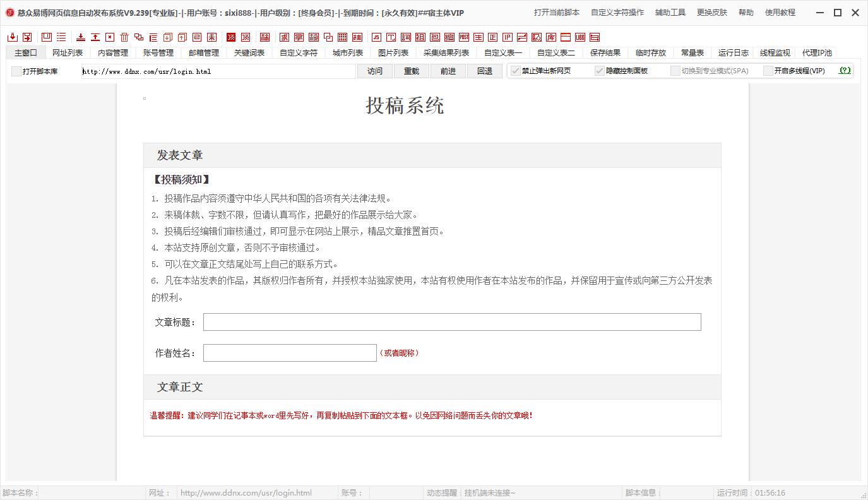Click the POST toolbar icon
Screen dimensions: 868x500
(464, 37)
